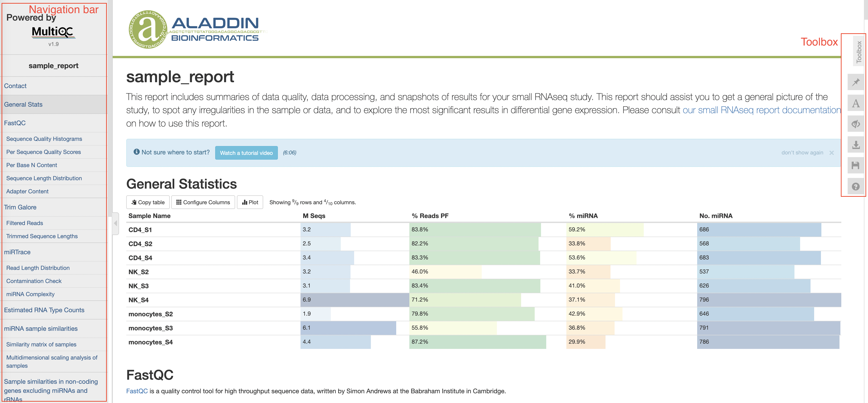Screen dimensions: 868x403
Task: Select General Stats in the sidebar
Action: tap(23, 105)
